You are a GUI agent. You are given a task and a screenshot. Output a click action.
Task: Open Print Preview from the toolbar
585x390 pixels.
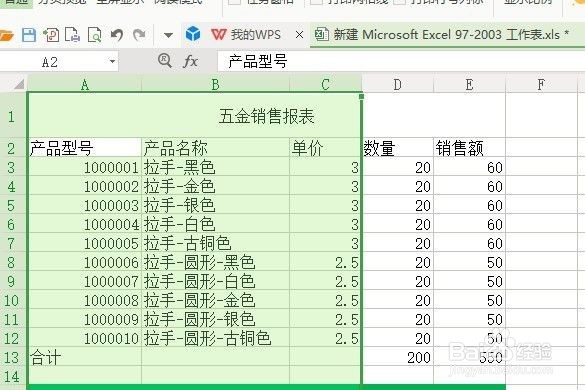click(94, 35)
